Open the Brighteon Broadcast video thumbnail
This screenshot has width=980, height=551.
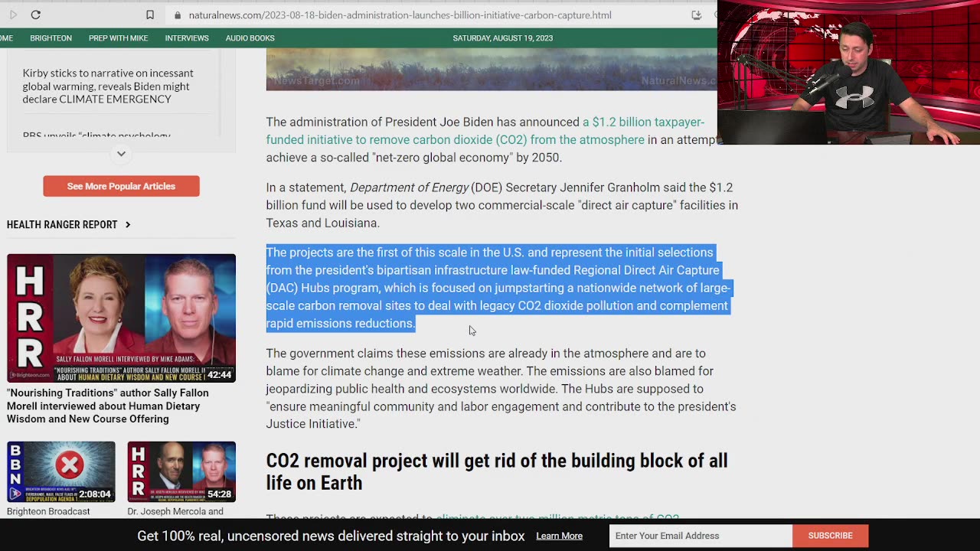pos(61,471)
